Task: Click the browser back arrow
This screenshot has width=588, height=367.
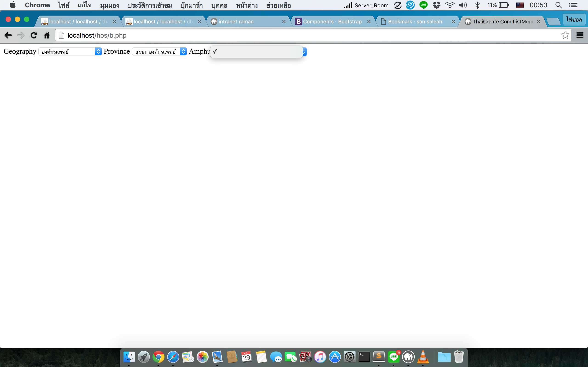Action: 8,35
